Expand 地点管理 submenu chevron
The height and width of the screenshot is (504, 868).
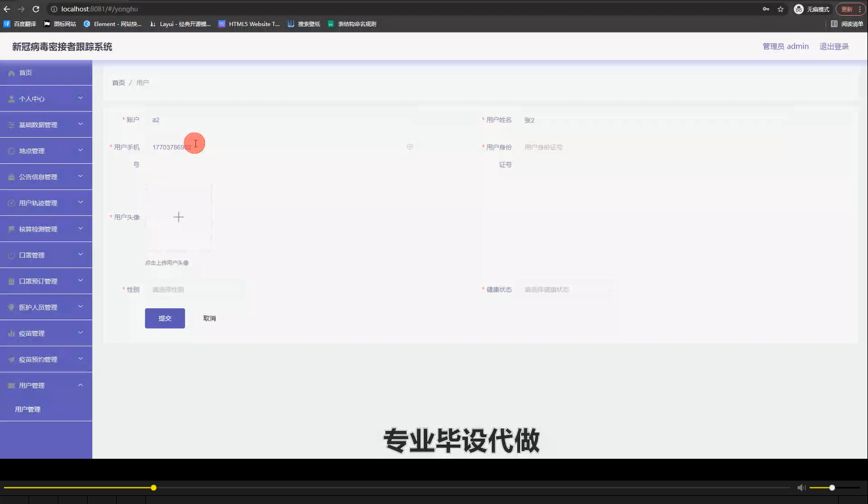pyautogui.click(x=81, y=150)
